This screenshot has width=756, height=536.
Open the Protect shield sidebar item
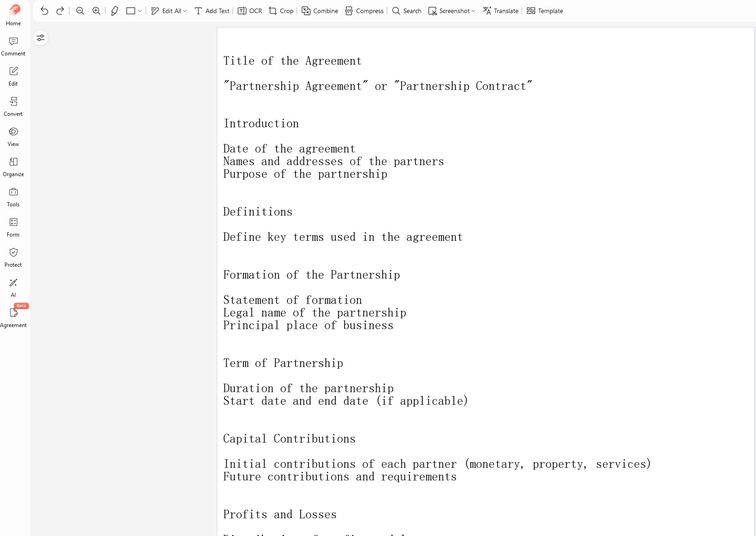[13, 258]
